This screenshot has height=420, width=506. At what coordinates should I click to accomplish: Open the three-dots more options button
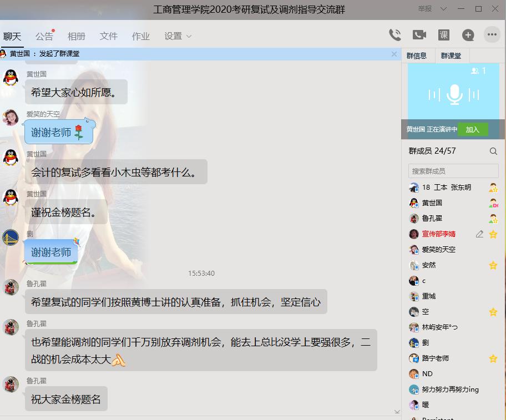492,35
